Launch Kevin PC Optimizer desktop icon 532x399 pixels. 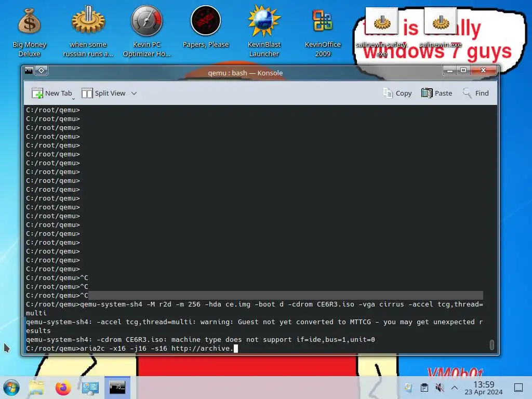click(x=147, y=32)
